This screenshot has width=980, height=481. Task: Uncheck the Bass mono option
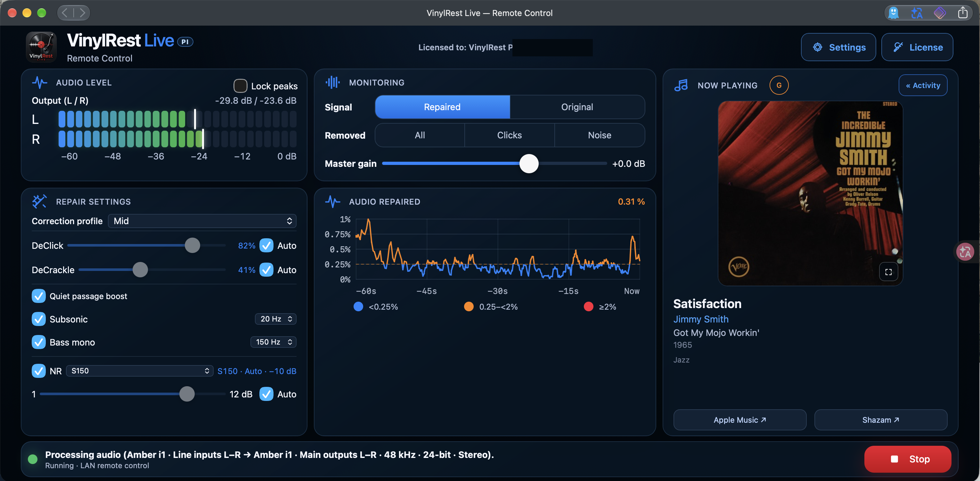38,342
